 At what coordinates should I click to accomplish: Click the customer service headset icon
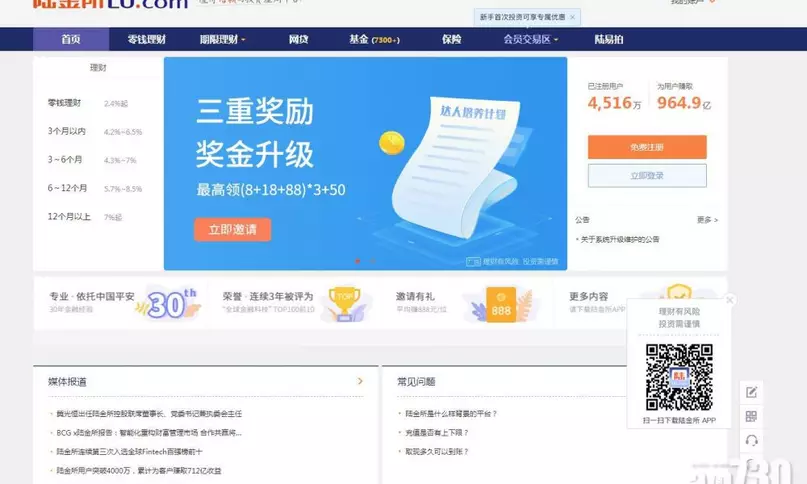(x=751, y=440)
